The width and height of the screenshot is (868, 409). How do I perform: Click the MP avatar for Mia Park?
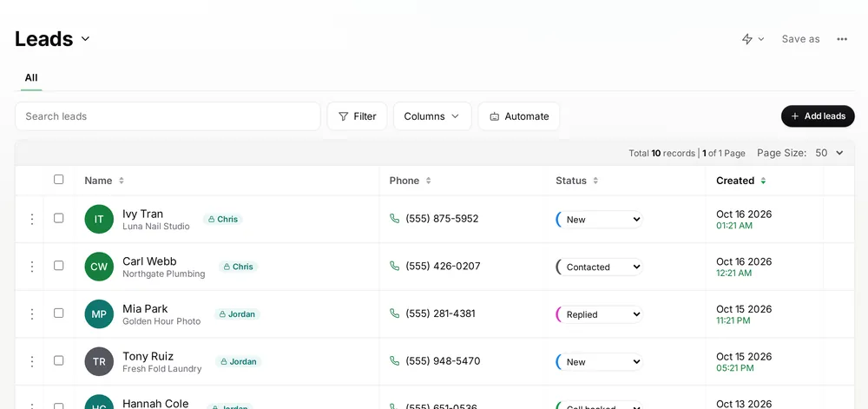coord(99,313)
